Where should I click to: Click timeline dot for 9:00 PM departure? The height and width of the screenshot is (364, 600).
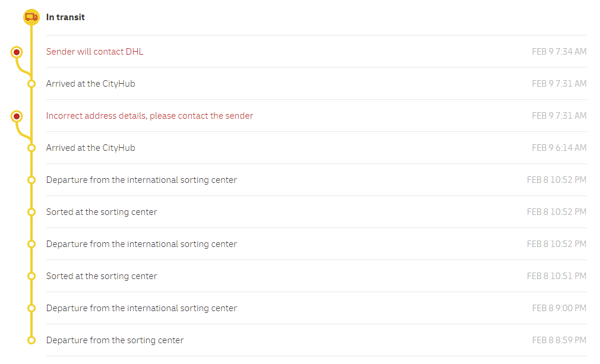[31, 309]
